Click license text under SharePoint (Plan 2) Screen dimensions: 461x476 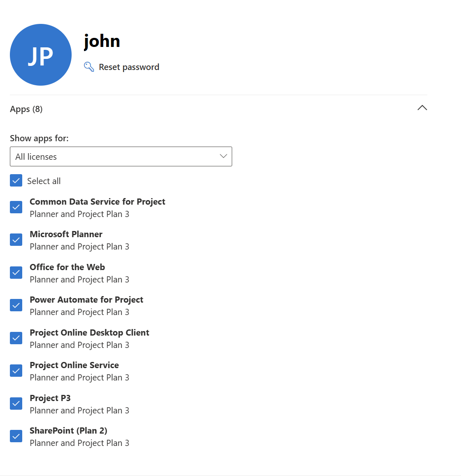click(x=79, y=443)
